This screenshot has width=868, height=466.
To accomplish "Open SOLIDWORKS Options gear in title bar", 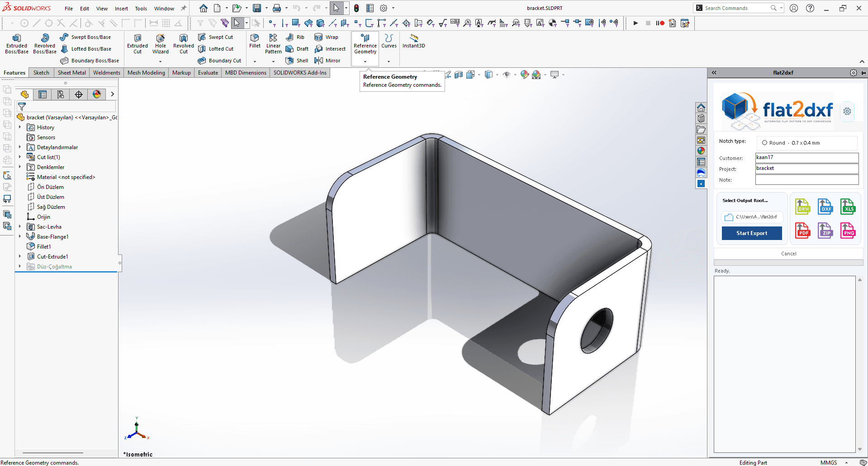I will tap(384, 8).
